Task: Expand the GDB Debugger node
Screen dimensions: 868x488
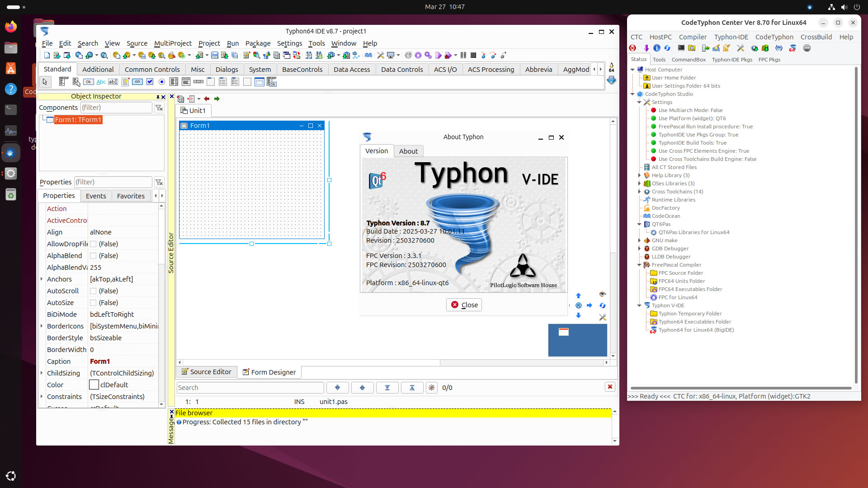Action: coord(639,249)
